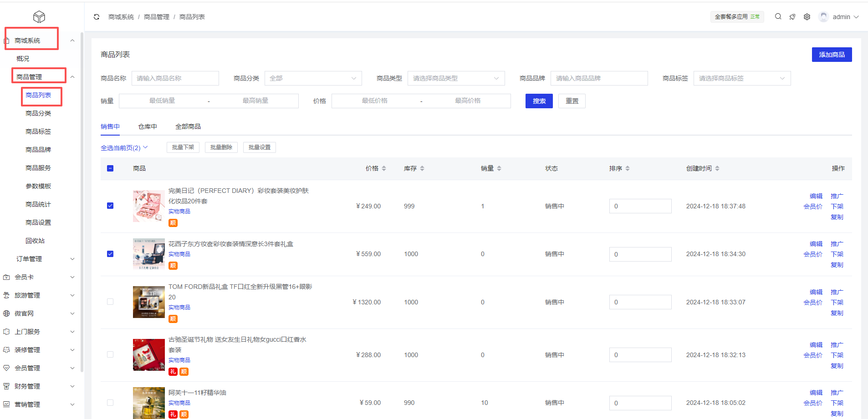This screenshot has width=868, height=419.
Task: Open the search magnifier icon in header
Action: pyautogui.click(x=778, y=16)
